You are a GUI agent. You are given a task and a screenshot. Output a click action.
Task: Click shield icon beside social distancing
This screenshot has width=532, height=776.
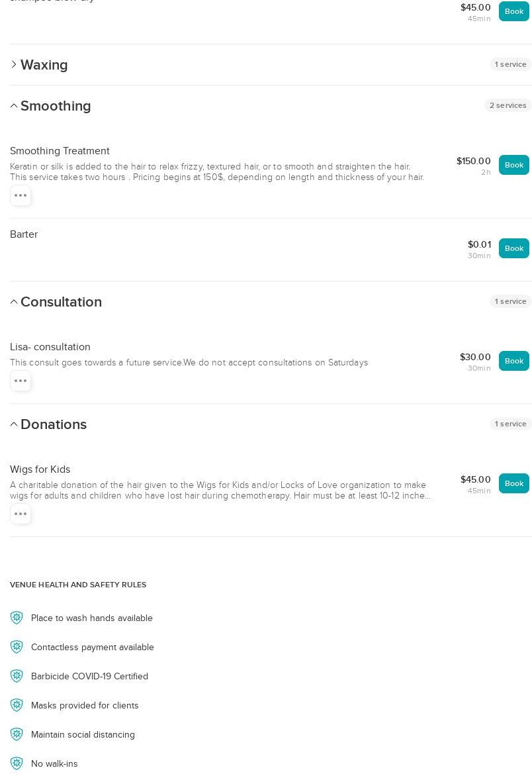click(x=17, y=734)
